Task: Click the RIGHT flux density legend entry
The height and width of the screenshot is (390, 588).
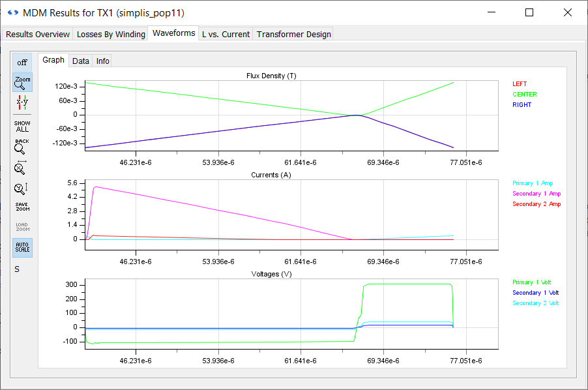Action: 522,105
